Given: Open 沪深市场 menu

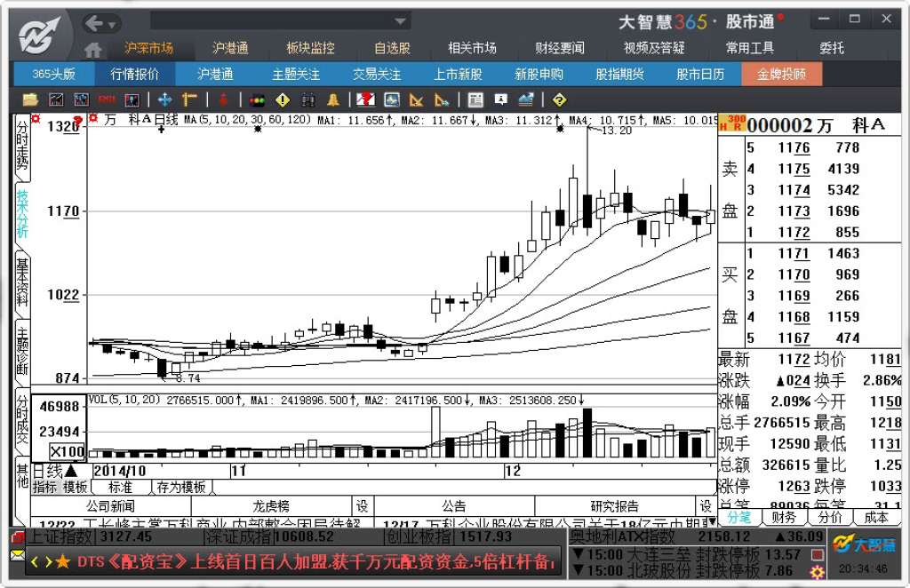Looking at the screenshot, I should 148,48.
